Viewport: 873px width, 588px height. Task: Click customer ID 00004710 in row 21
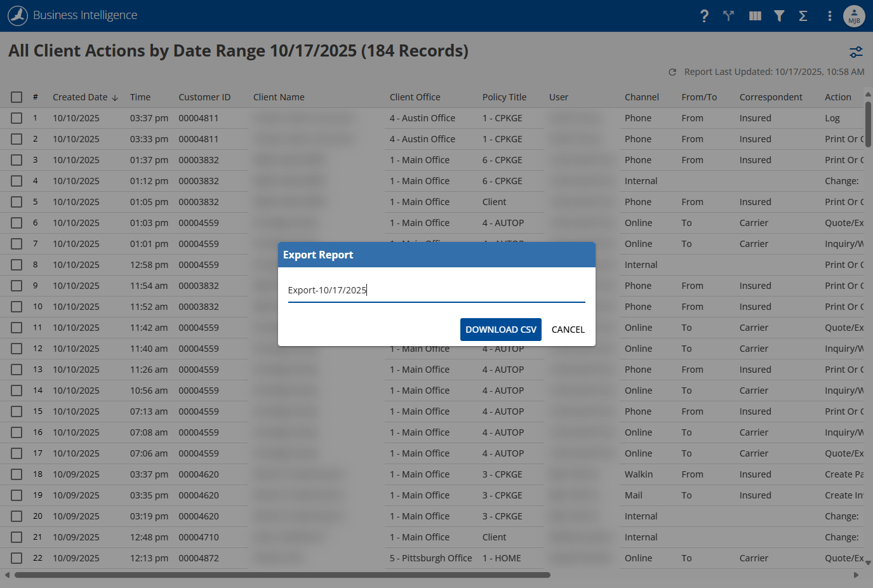tap(199, 537)
